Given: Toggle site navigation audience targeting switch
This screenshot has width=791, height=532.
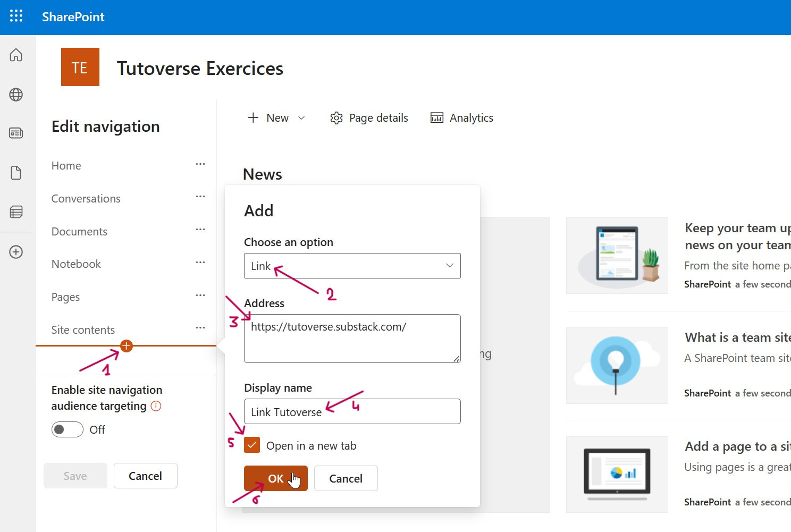Looking at the screenshot, I should 67,429.
